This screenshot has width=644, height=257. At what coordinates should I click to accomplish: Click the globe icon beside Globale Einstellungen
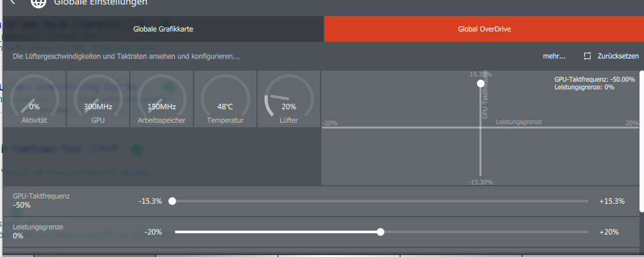click(39, 3)
